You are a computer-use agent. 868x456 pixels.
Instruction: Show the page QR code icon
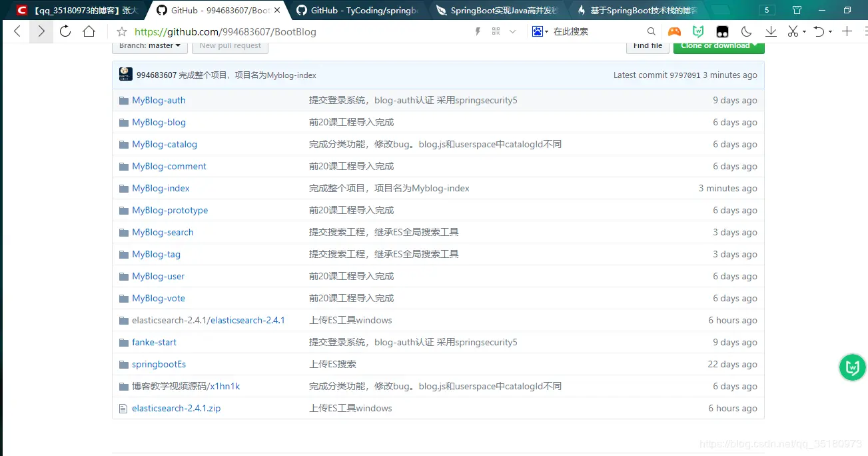pyautogui.click(x=496, y=31)
